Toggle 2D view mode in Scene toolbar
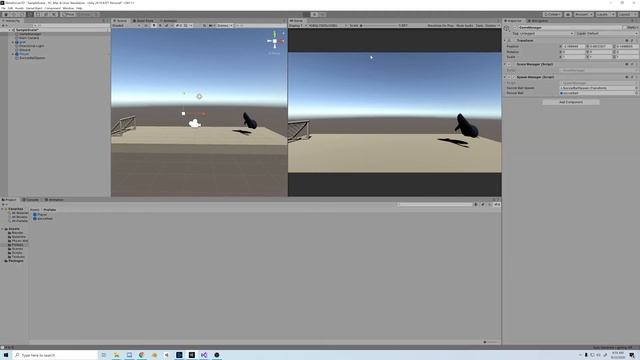The image size is (640, 360). (146, 25)
